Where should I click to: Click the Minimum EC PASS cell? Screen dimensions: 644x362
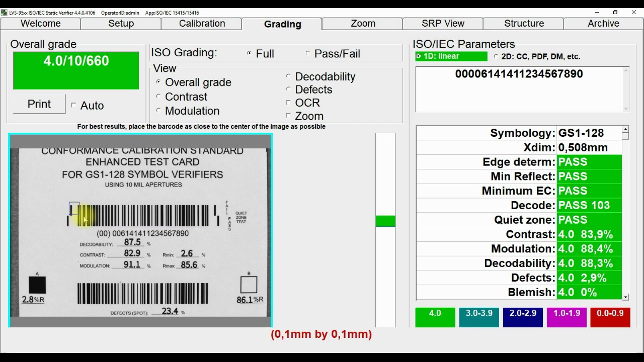tap(589, 191)
